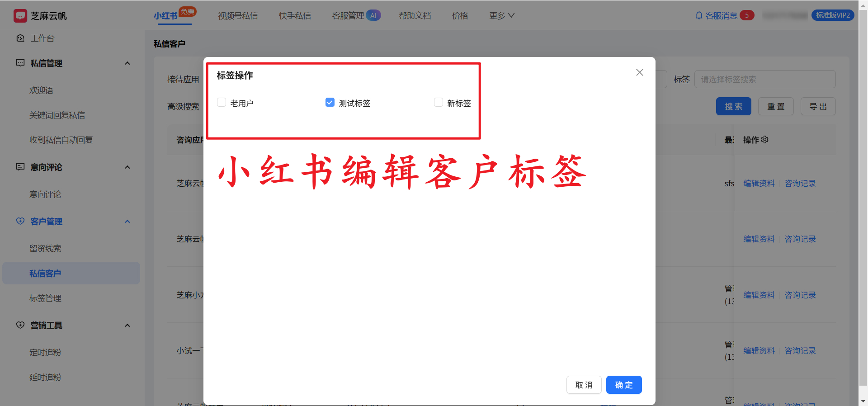Open the 价格 page

pyautogui.click(x=460, y=16)
